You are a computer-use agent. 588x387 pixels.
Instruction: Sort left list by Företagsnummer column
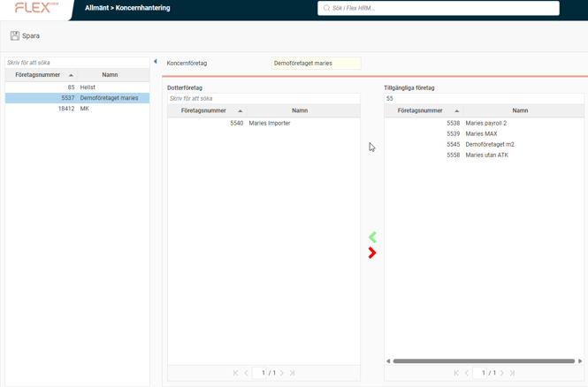(38, 75)
